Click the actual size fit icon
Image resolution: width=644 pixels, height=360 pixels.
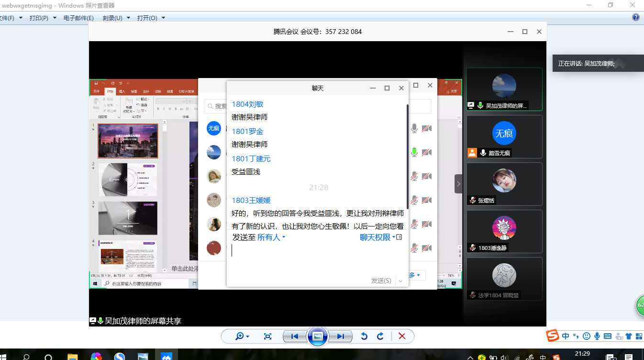pyautogui.click(x=268, y=337)
